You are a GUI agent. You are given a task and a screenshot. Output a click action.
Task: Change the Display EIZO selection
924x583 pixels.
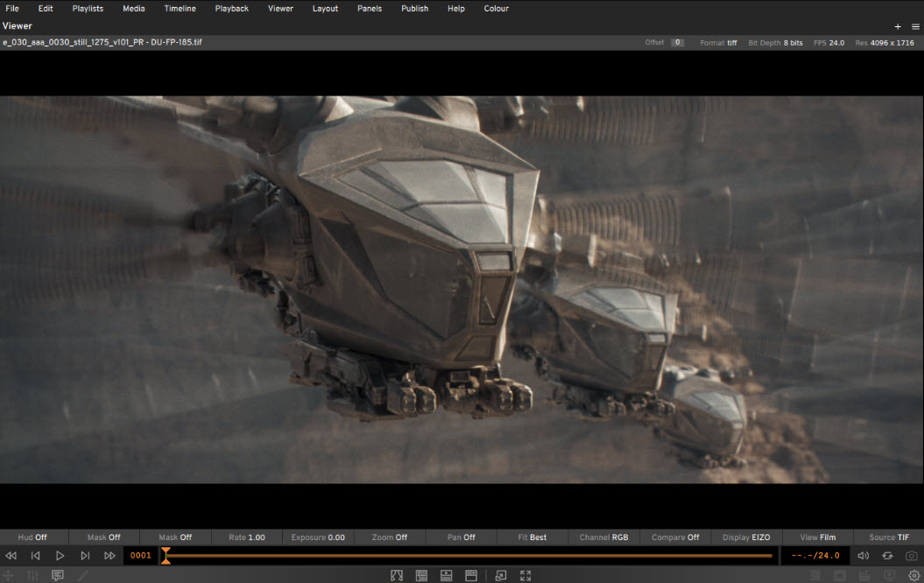tap(746, 537)
